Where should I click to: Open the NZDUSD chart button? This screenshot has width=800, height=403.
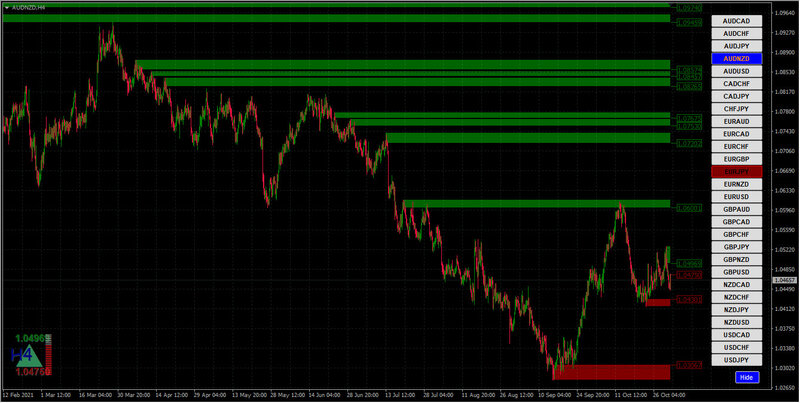736,322
